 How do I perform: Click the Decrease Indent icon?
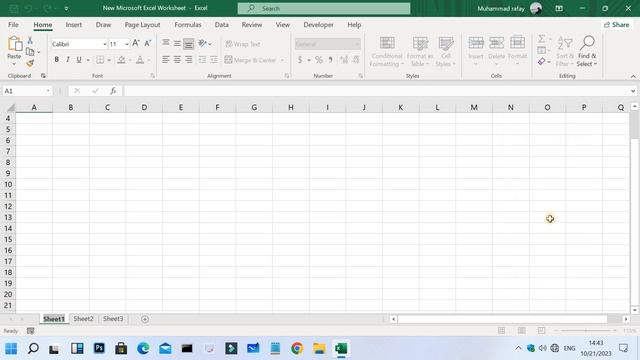pos(202,60)
